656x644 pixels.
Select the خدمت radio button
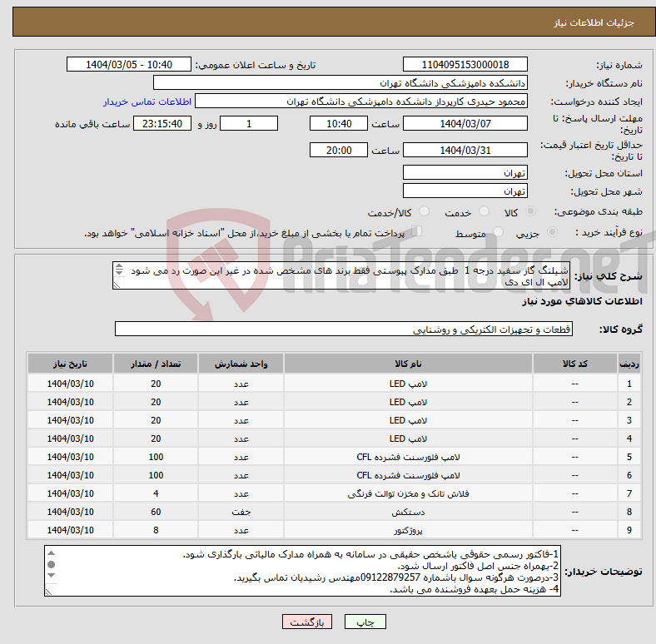point(484,211)
